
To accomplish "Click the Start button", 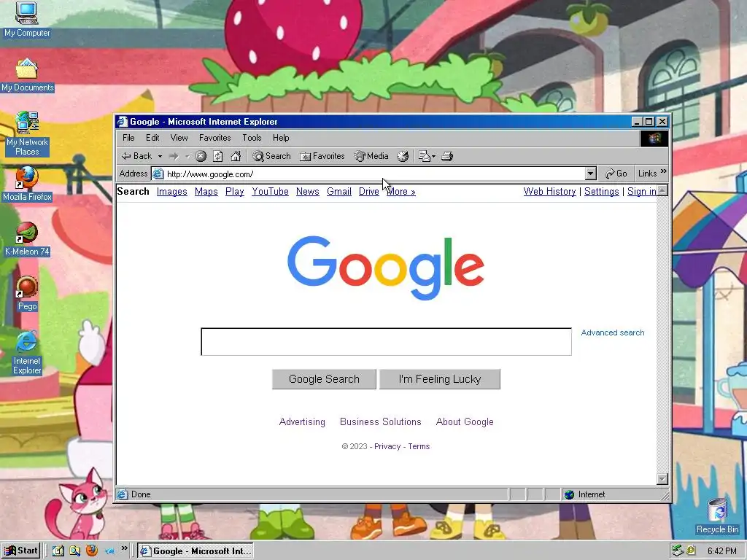I will [21, 551].
